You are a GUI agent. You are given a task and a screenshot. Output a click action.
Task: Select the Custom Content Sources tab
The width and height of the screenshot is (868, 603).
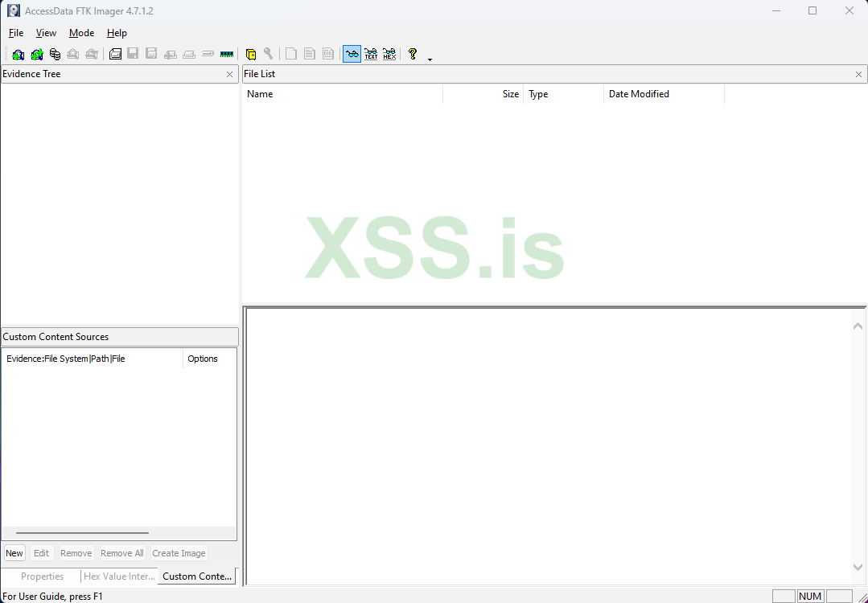click(x=197, y=576)
